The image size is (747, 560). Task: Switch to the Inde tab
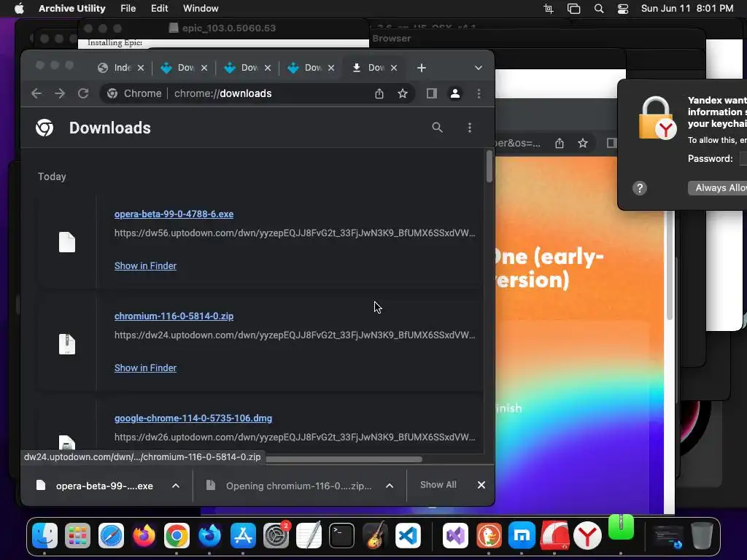pyautogui.click(x=121, y=68)
